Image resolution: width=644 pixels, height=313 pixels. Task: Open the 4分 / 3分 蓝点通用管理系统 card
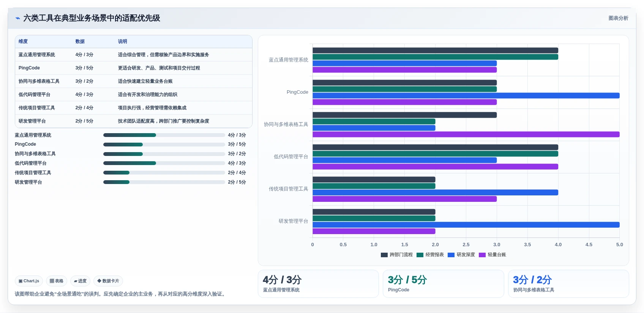(x=318, y=284)
